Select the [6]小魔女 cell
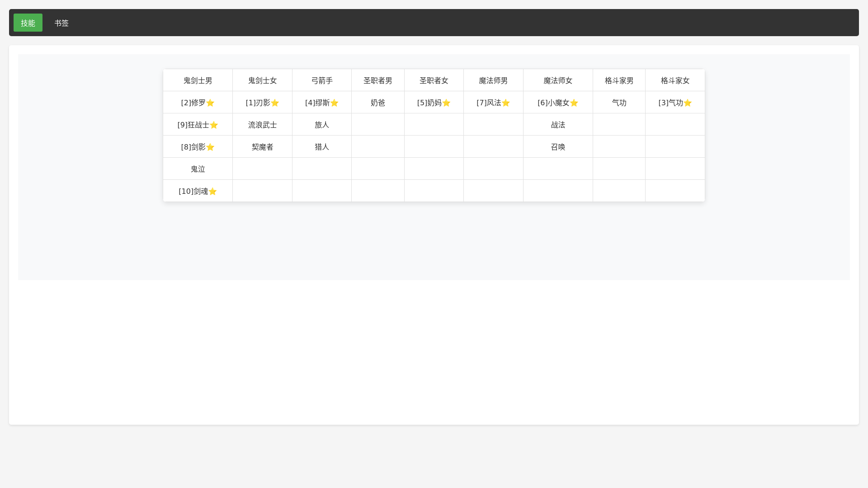 coord(558,103)
